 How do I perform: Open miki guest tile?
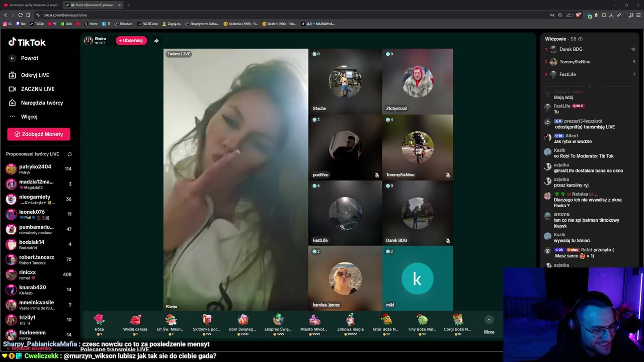(418, 278)
